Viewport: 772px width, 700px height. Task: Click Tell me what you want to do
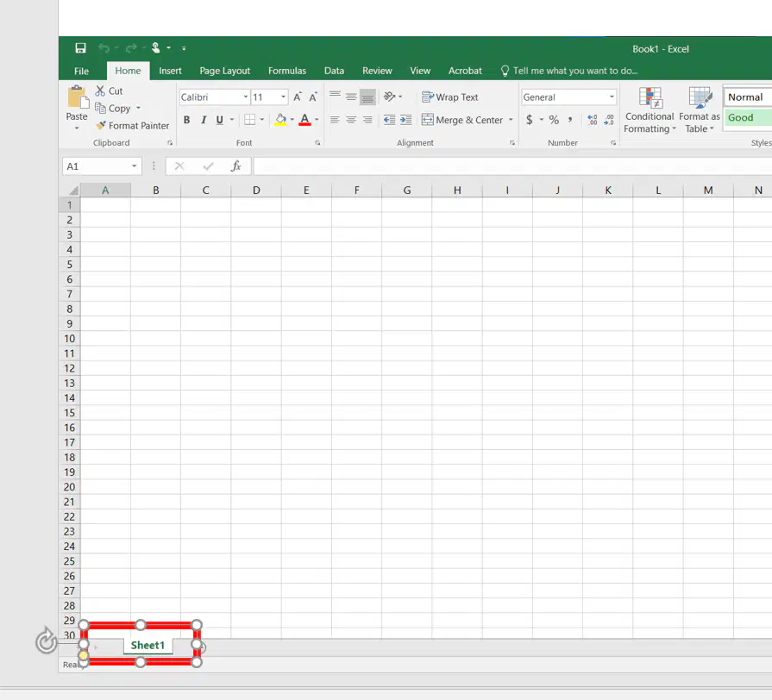[569, 71]
